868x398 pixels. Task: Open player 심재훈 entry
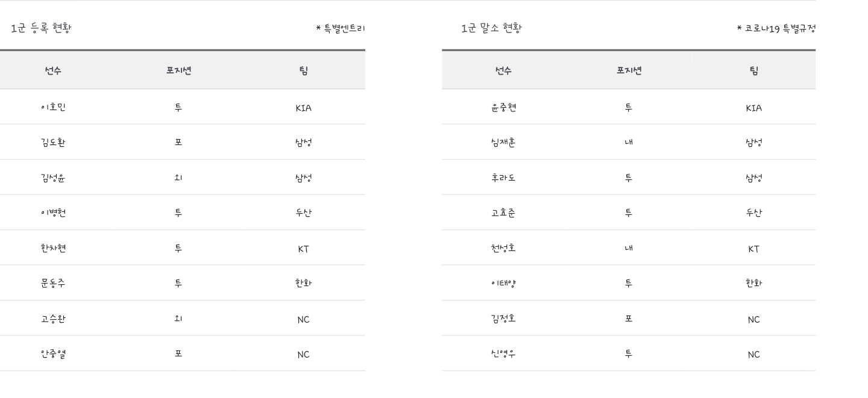point(503,143)
